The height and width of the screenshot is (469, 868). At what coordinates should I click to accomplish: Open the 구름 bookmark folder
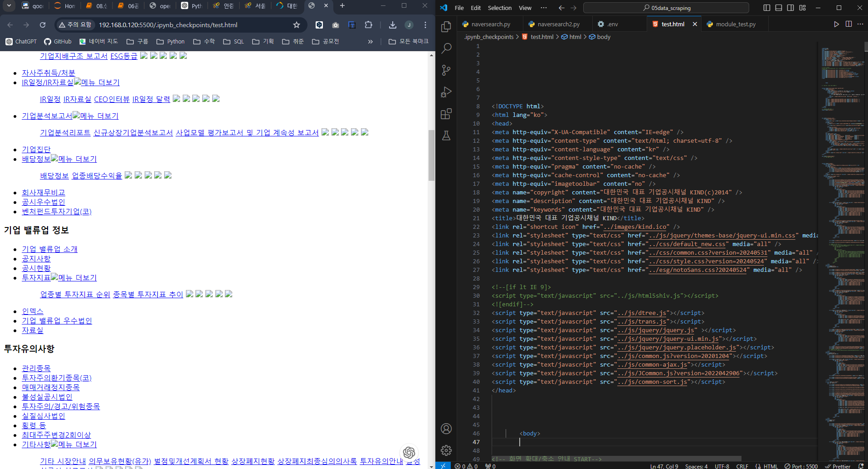pyautogui.click(x=137, y=41)
